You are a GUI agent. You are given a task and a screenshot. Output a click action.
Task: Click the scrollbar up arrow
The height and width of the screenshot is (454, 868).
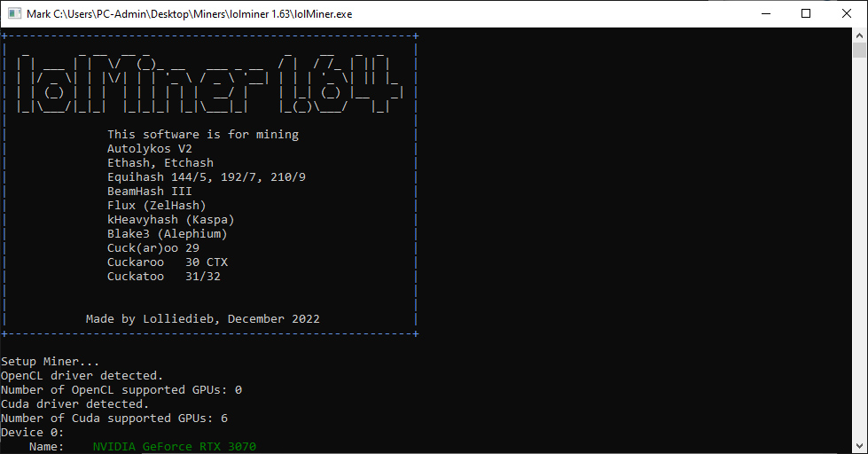[859, 35]
